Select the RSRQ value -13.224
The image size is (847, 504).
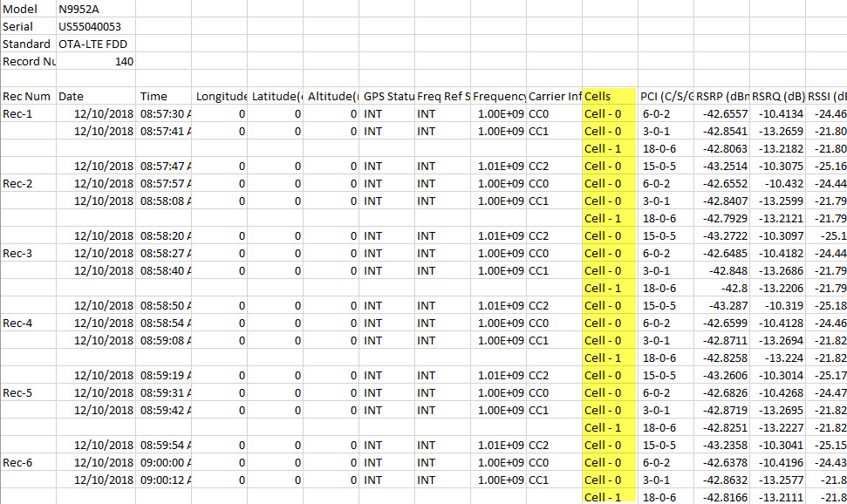[778, 358]
